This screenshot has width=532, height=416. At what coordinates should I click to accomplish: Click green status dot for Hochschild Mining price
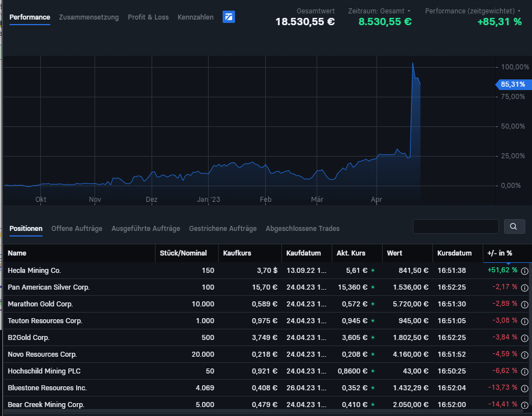click(x=373, y=371)
